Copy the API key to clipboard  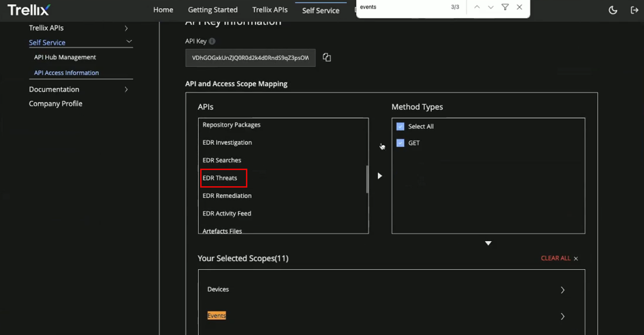[x=327, y=57]
